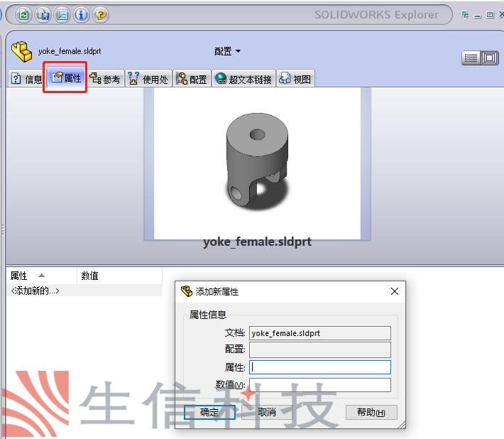Select the <添加新的...> row
Image resolution: width=504 pixels, height=439 pixels.
click(x=84, y=291)
